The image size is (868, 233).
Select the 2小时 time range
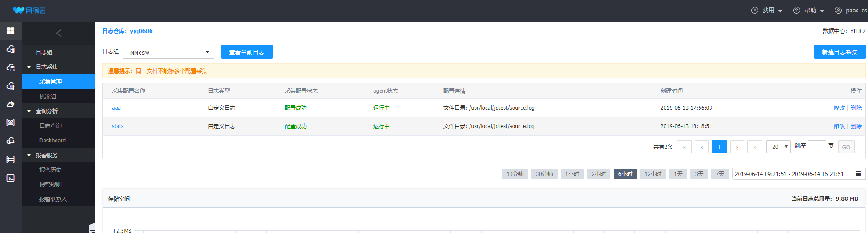point(599,174)
